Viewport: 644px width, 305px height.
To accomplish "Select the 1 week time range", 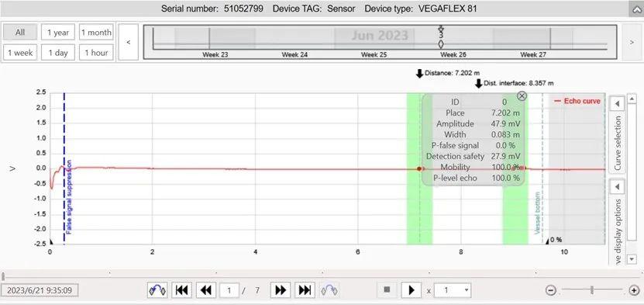I will pyautogui.click(x=20, y=53).
